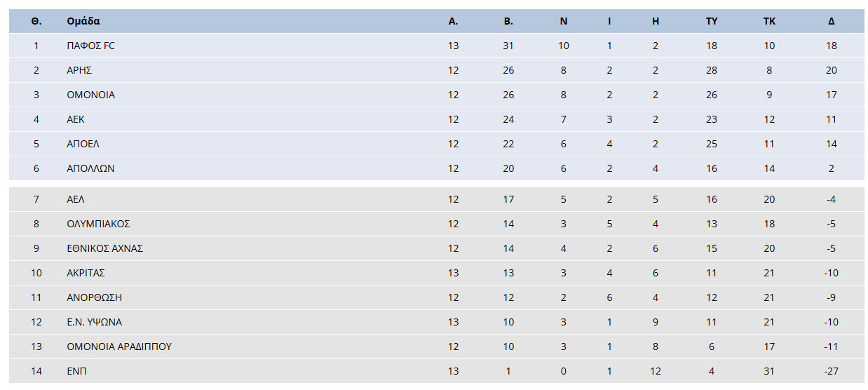Screen dimensions: 868x390
Task: Open the ΑΕΛ team entry
Action: (x=76, y=199)
